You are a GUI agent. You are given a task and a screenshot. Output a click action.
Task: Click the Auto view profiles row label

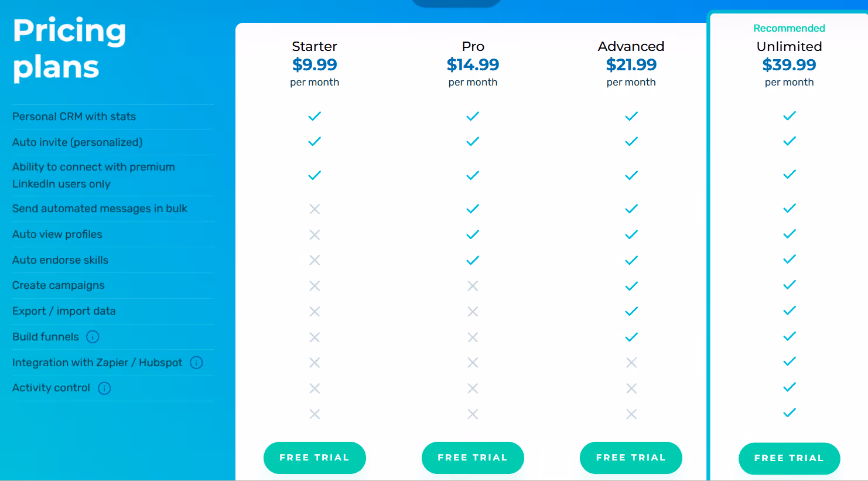(x=56, y=234)
